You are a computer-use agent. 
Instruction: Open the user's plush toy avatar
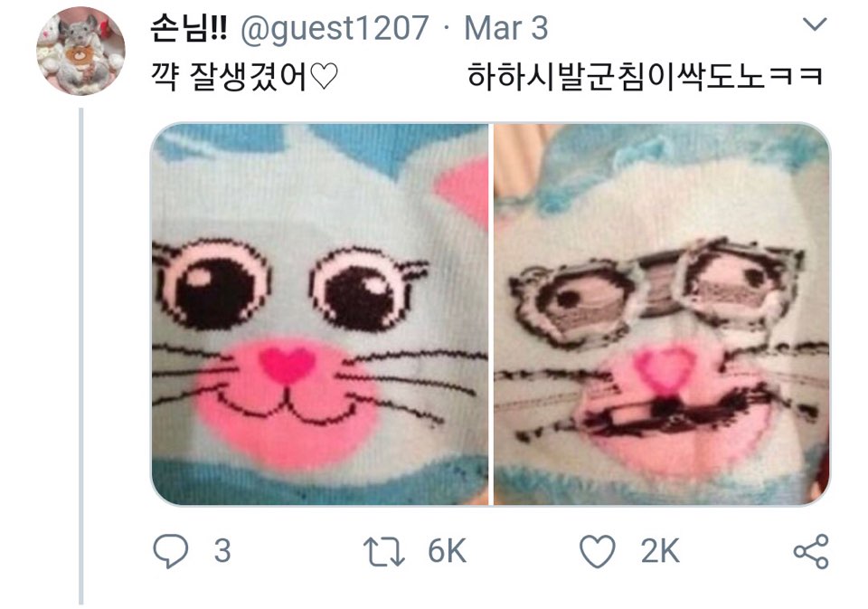click(80, 51)
